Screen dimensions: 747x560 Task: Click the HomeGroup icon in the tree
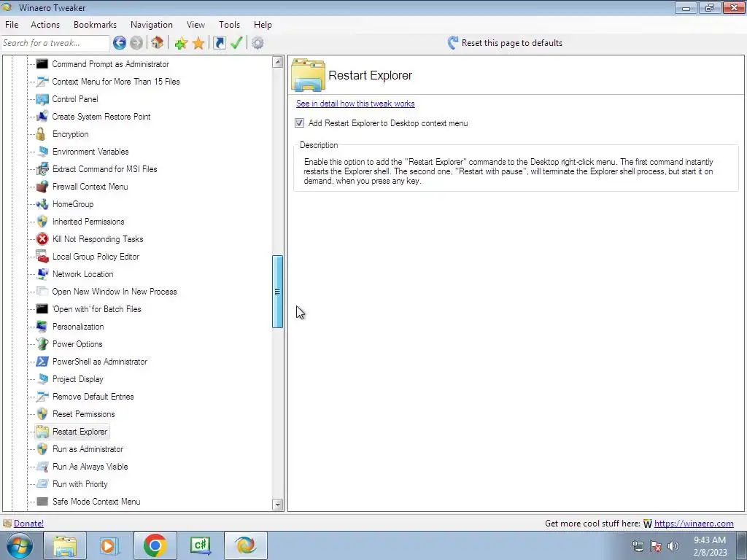(42, 204)
